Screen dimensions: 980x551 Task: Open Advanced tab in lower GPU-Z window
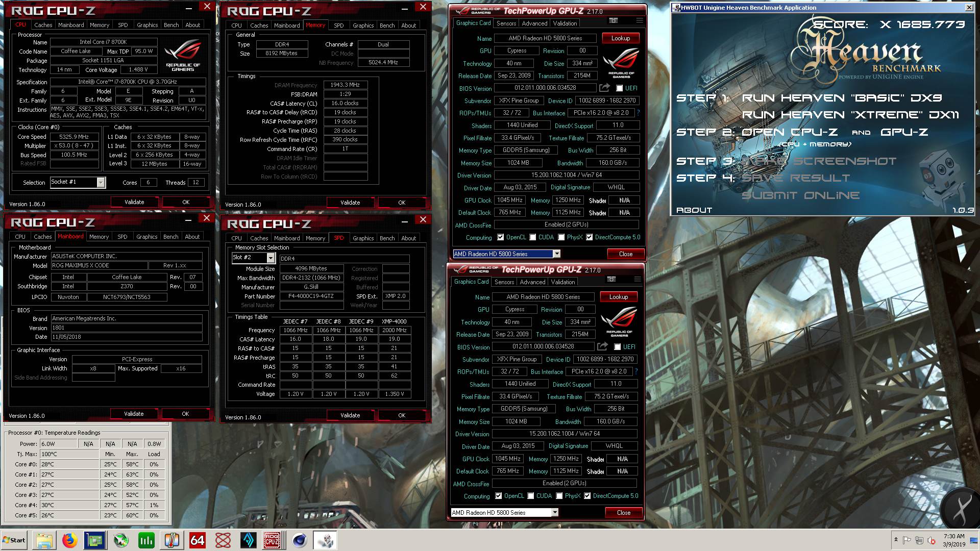point(532,282)
